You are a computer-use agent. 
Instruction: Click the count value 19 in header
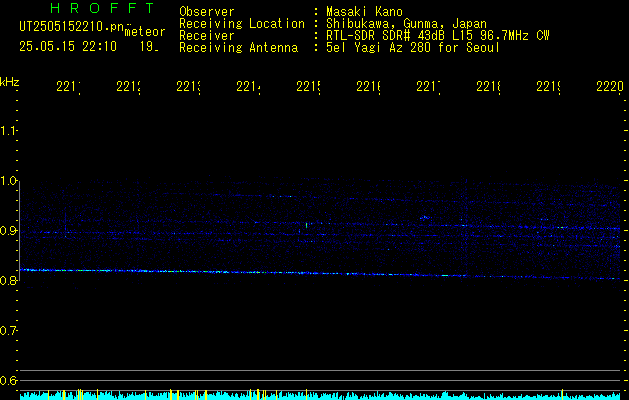tap(149, 47)
